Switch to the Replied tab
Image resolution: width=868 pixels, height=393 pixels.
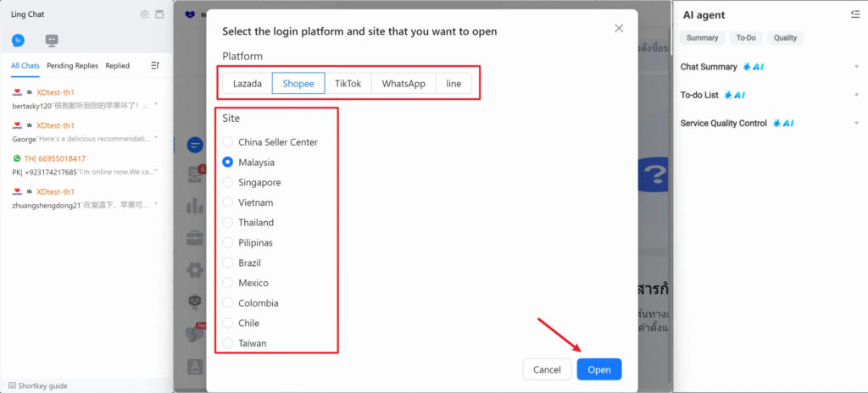point(117,65)
